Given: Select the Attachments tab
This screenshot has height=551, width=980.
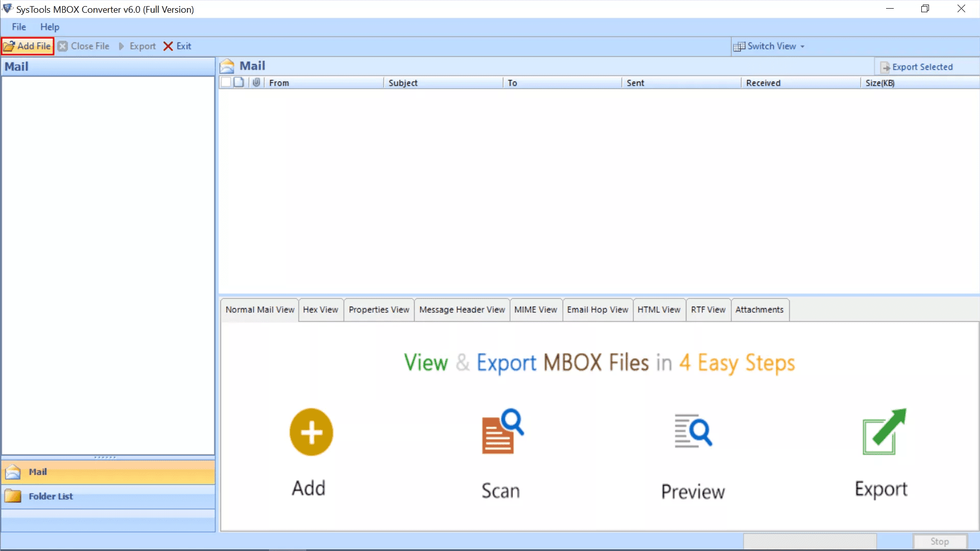Looking at the screenshot, I should coord(759,310).
